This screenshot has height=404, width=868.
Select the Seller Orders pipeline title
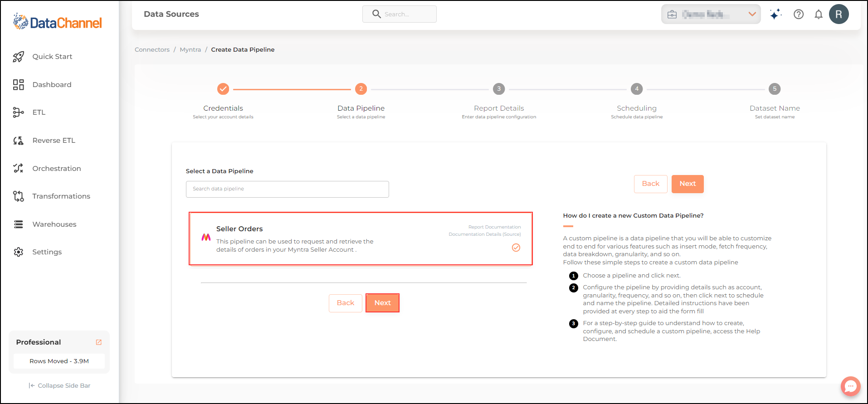click(239, 229)
